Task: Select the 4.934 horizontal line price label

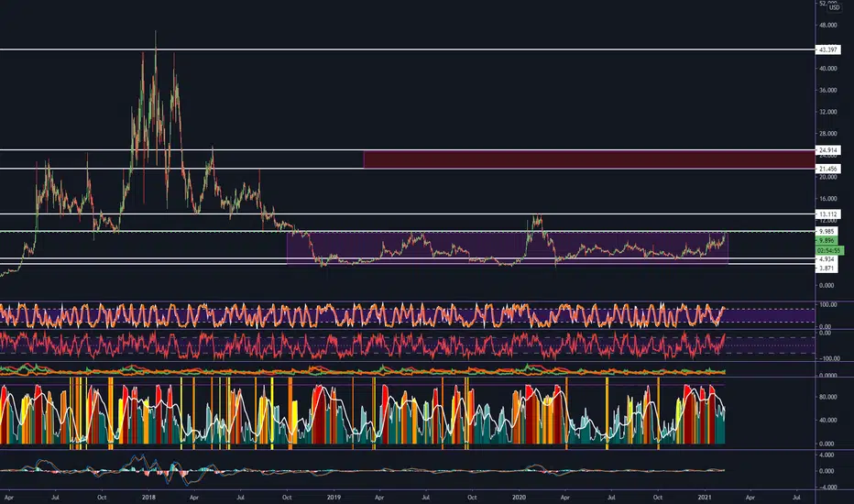Action: tap(827, 259)
